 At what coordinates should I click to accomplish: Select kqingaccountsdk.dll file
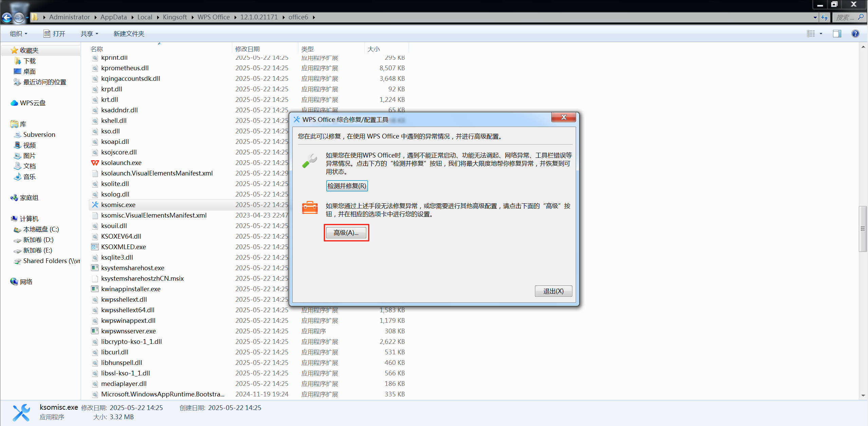pyautogui.click(x=130, y=78)
